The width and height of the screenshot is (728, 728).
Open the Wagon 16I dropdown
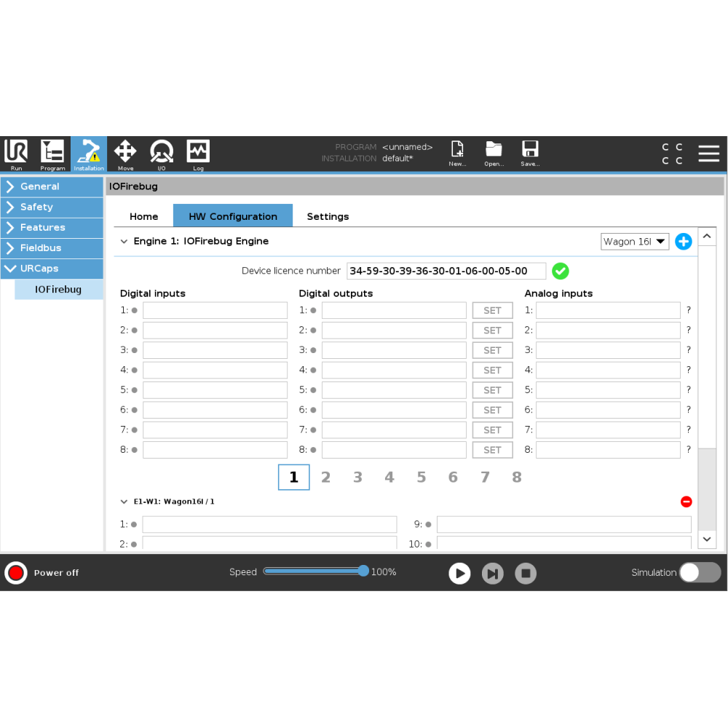(635, 242)
